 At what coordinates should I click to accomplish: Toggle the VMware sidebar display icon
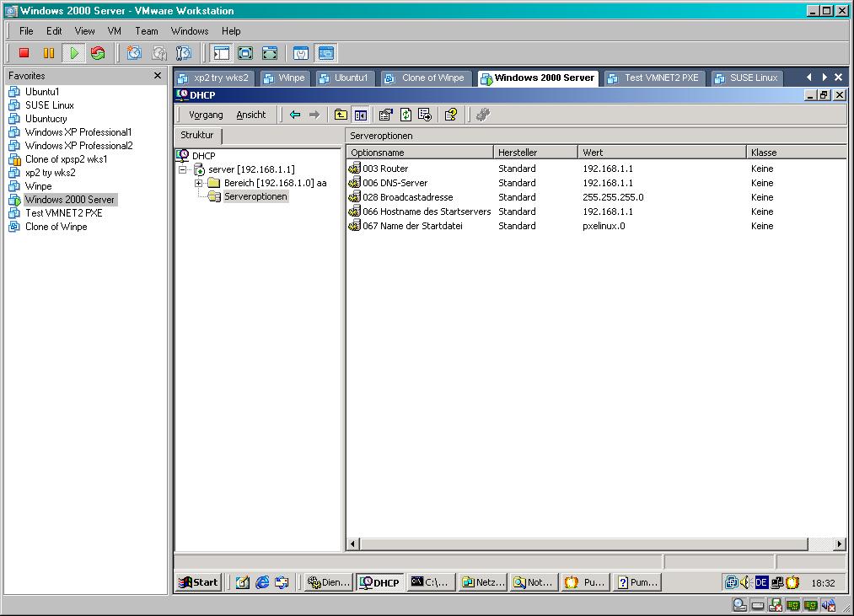(221, 53)
